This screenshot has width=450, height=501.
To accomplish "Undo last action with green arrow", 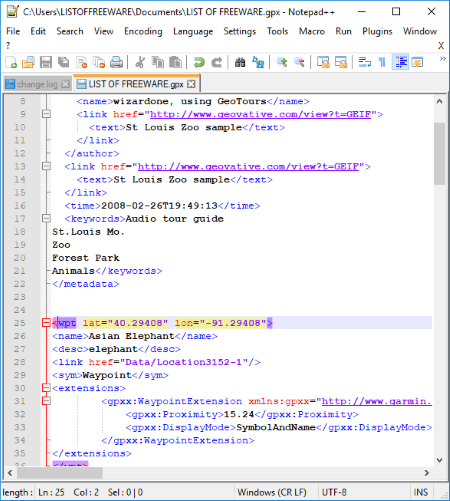I will point(199,62).
